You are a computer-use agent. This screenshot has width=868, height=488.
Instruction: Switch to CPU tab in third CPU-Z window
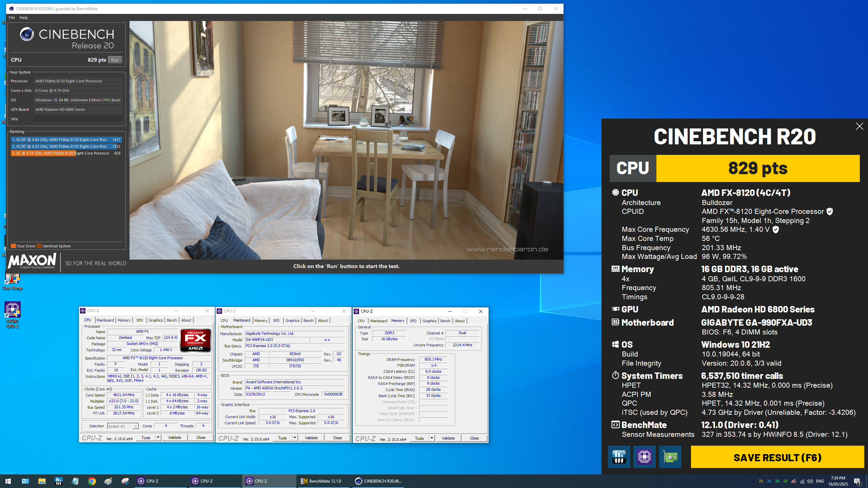[x=361, y=321]
